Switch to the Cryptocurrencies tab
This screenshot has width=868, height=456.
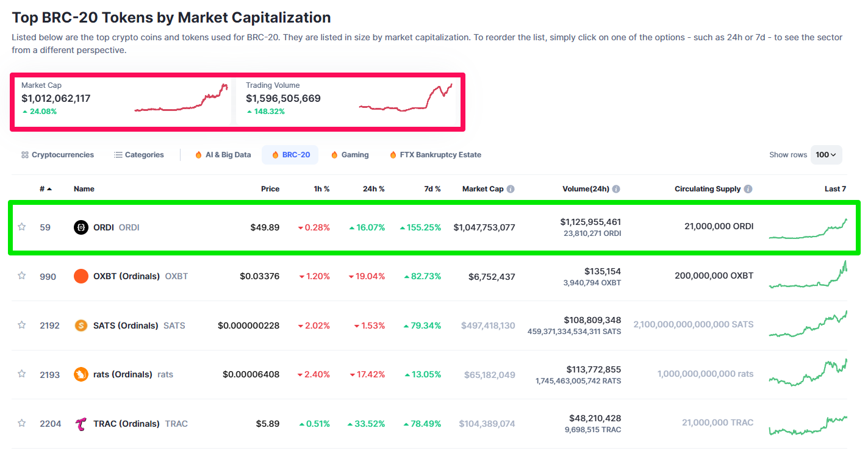point(57,155)
